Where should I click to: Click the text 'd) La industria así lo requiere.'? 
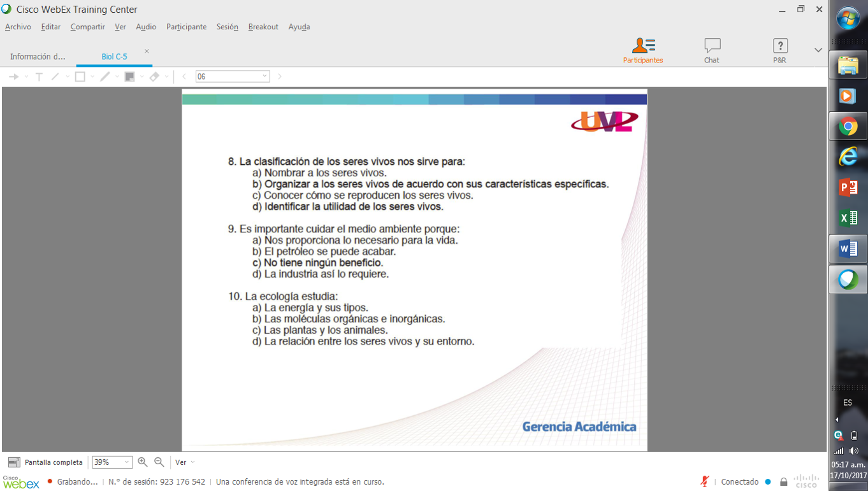(x=321, y=274)
